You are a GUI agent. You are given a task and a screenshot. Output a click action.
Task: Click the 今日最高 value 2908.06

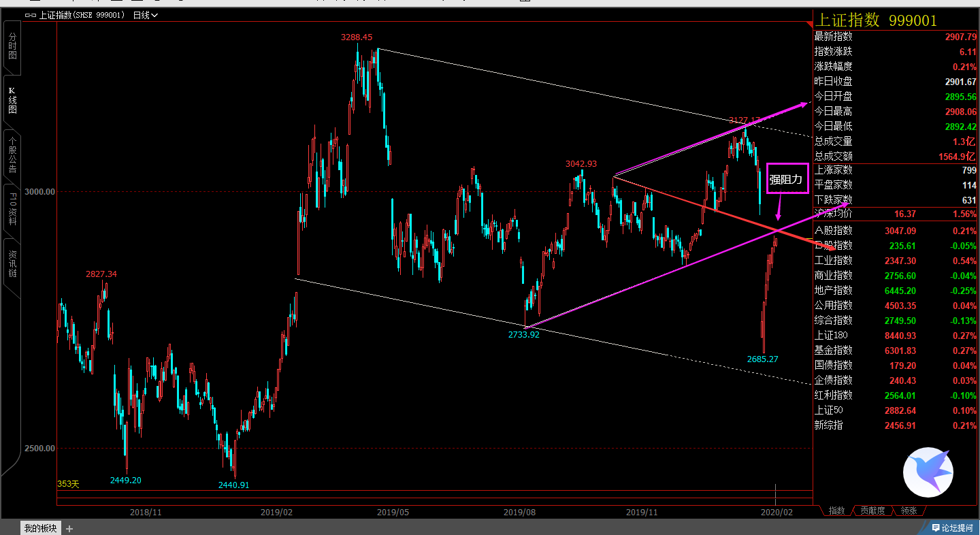(x=961, y=112)
